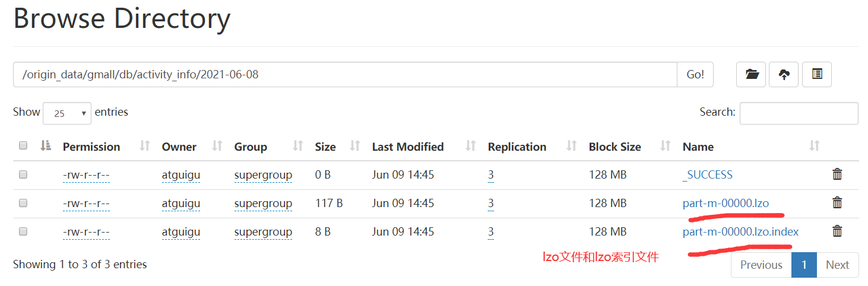This screenshot has height=286, width=868.
Task: Click the upload files cloud icon
Action: 784,75
